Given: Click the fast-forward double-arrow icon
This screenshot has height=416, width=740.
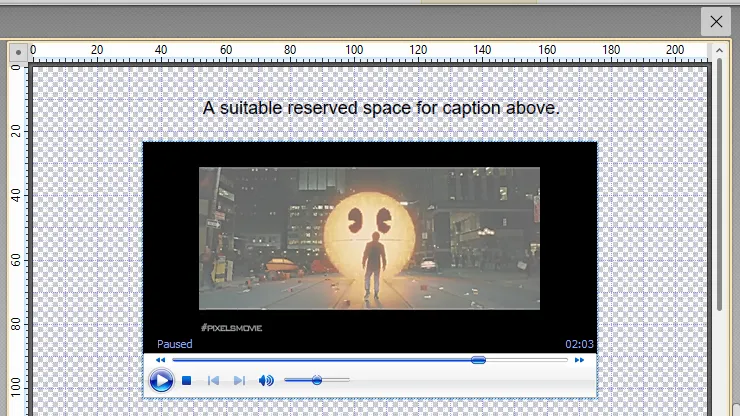Looking at the screenshot, I should 579,360.
